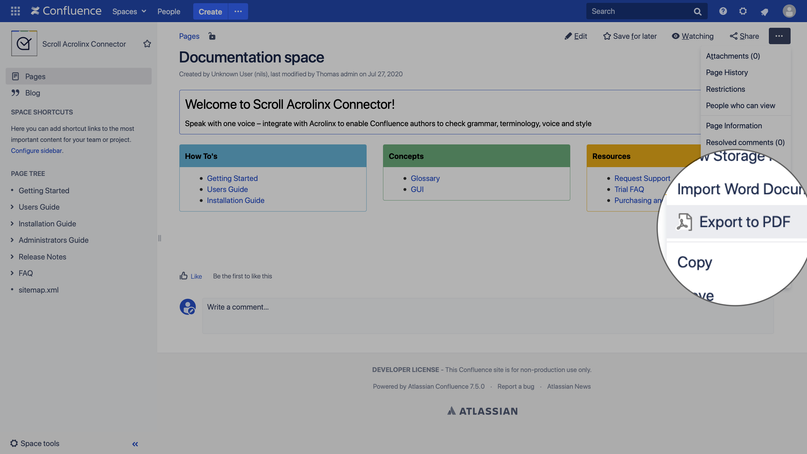The image size is (807, 454).
Task: Open the Glossary link under Concepts
Action: tap(425, 178)
